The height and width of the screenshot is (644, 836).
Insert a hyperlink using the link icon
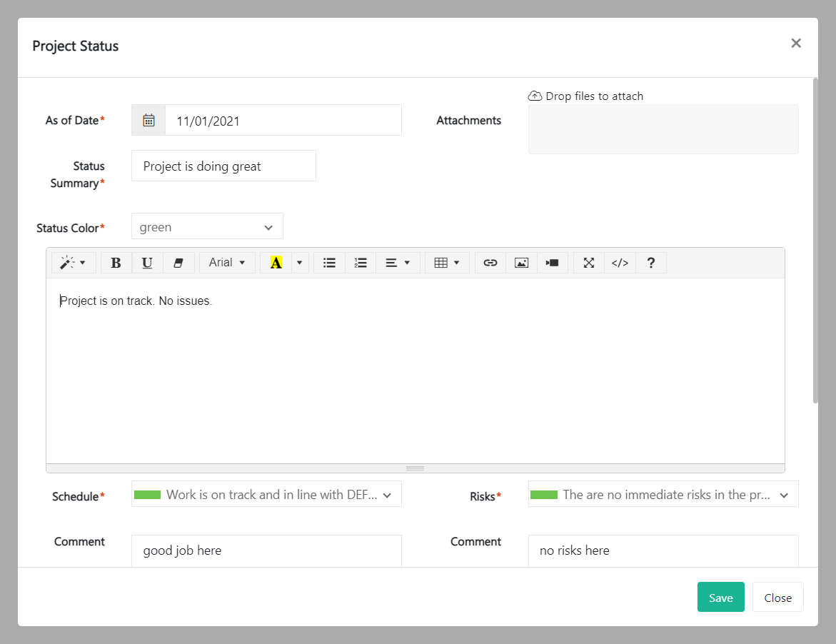coord(490,263)
